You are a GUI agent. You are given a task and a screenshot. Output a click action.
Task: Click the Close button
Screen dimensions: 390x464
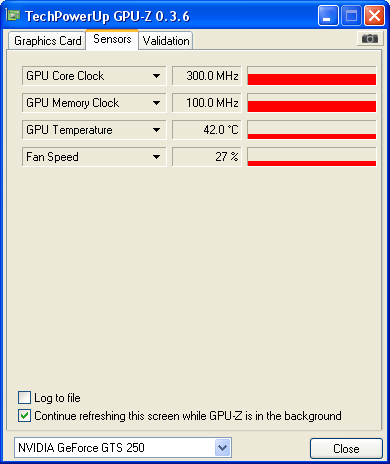tap(346, 449)
